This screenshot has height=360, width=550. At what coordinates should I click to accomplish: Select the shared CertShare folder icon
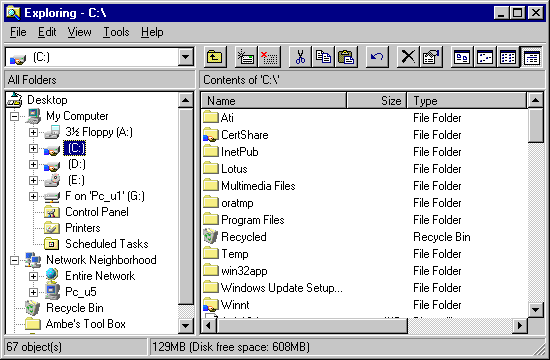tap(211, 134)
